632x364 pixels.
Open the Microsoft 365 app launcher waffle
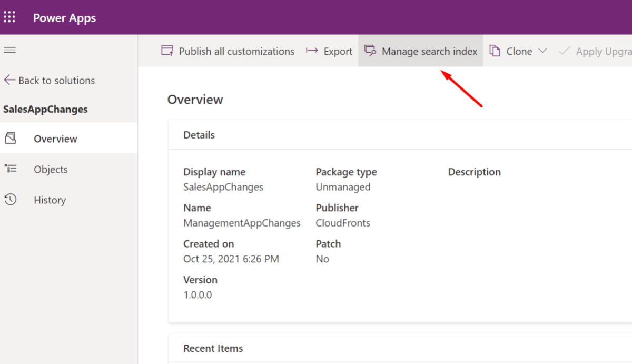pos(9,16)
